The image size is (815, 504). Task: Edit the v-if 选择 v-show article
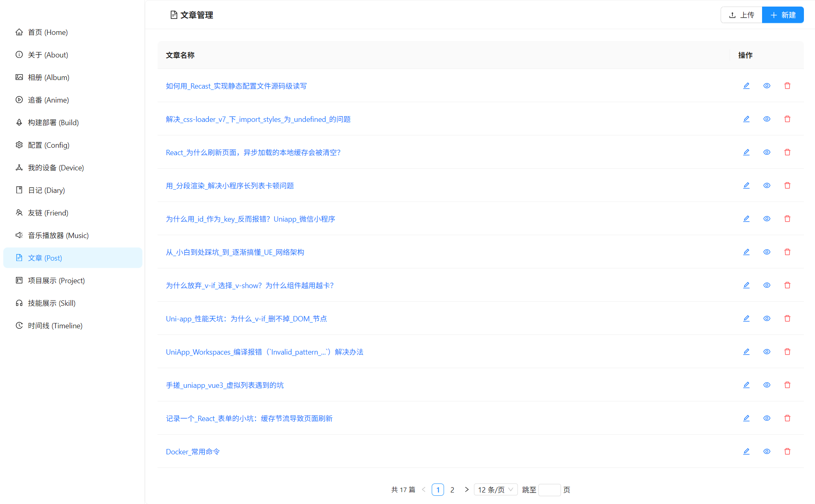[746, 285]
